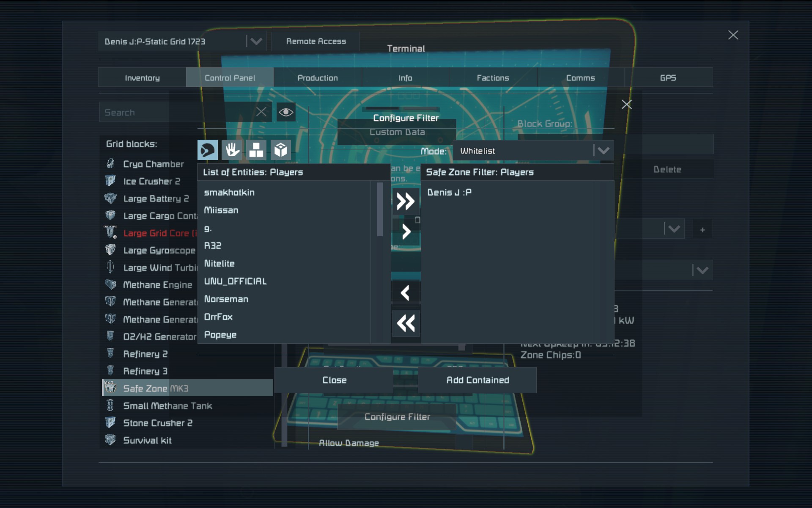Open the Factions tab
The width and height of the screenshot is (812, 508).
coord(493,78)
